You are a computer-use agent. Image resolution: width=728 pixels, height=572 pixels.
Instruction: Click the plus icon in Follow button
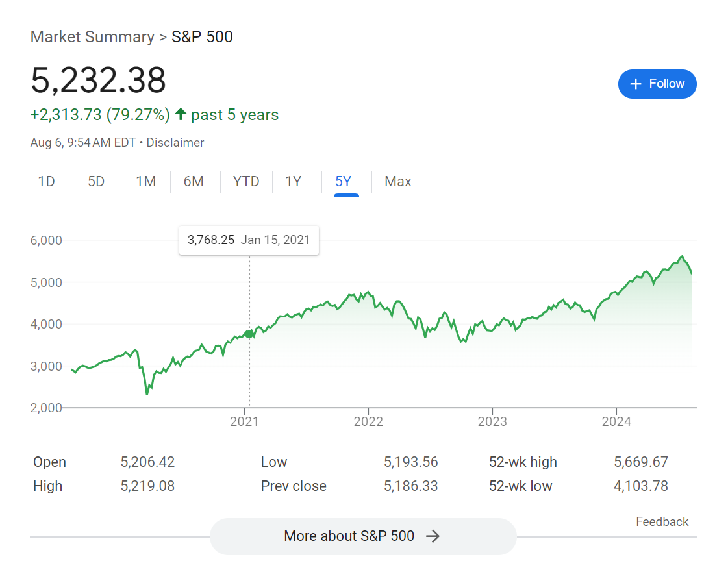(x=636, y=84)
